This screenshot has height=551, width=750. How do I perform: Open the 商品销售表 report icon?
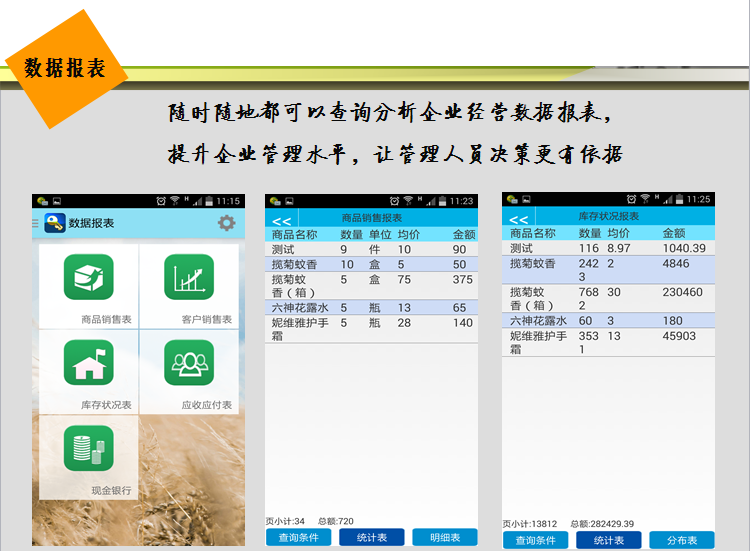(88, 277)
